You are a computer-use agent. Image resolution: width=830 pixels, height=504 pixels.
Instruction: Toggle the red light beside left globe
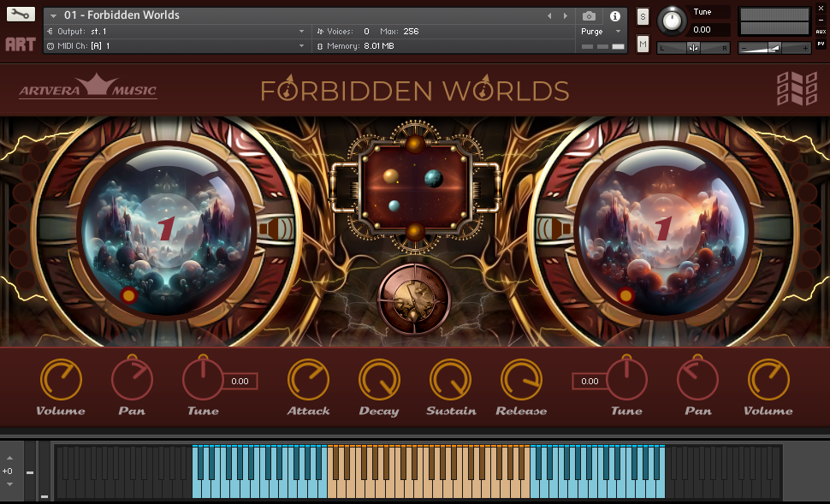point(128,295)
